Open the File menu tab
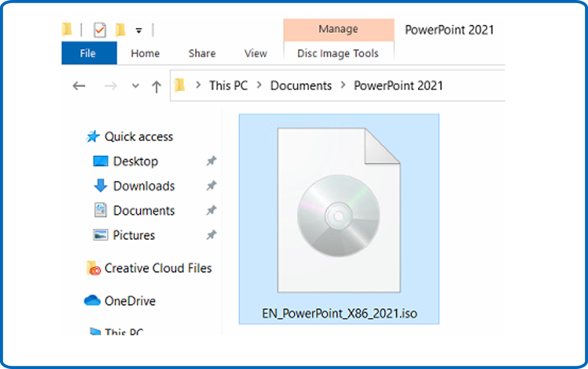Screen dimensions: 588x369 [x=89, y=53]
